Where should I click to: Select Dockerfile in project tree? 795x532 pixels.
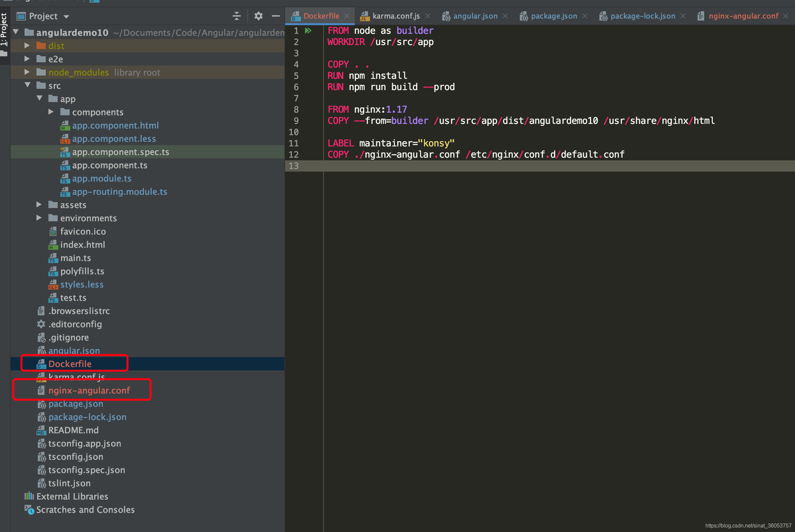pyautogui.click(x=148, y=363)
